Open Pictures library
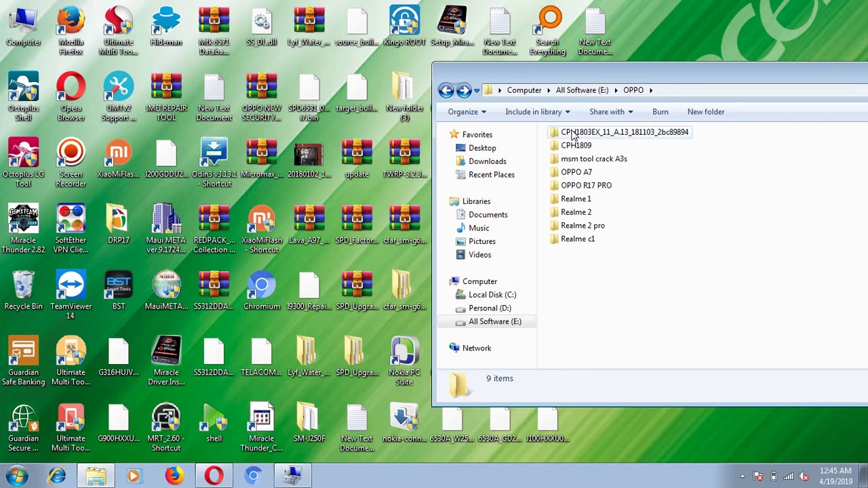Image resolution: width=868 pixels, height=488 pixels. point(481,241)
